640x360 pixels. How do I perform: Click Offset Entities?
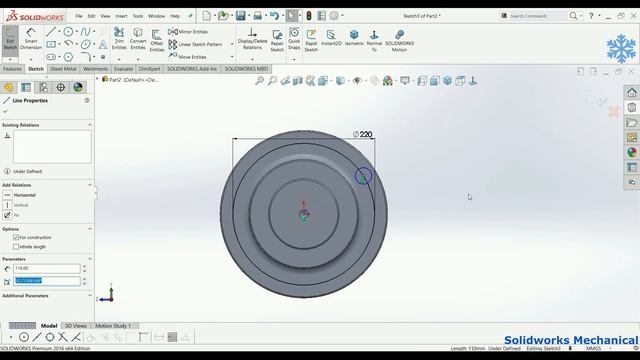click(157, 40)
